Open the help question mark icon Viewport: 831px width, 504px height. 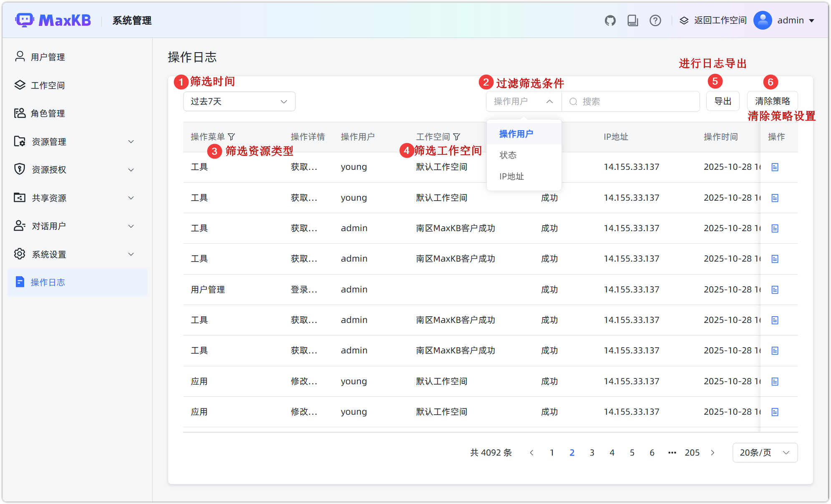point(655,20)
